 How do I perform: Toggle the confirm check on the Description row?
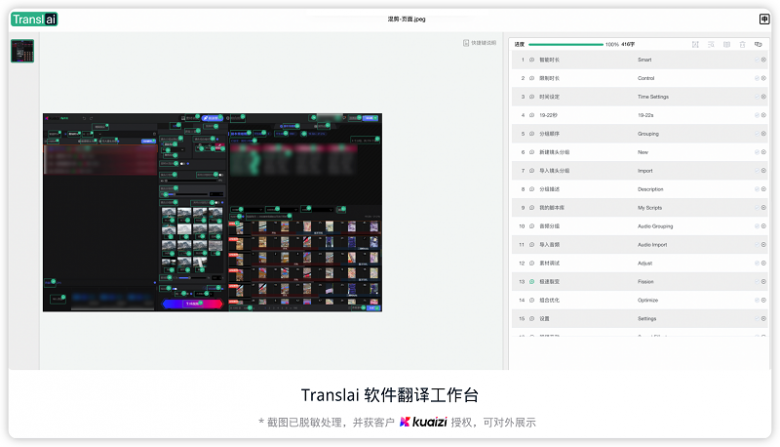click(757, 189)
